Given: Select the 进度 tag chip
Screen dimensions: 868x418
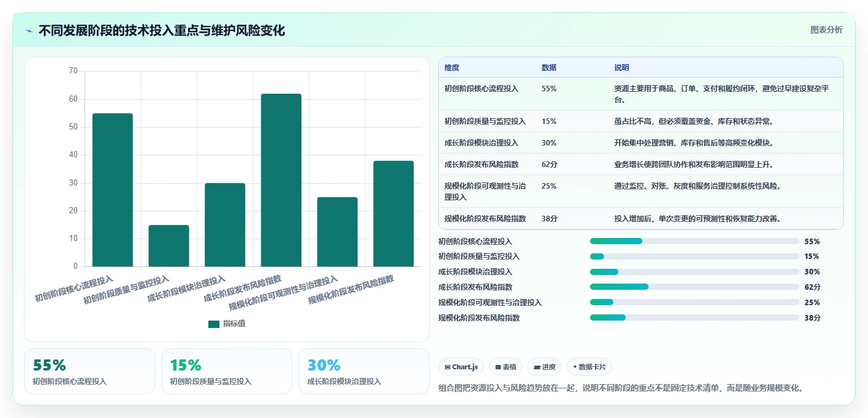Looking at the screenshot, I should click(x=544, y=367).
